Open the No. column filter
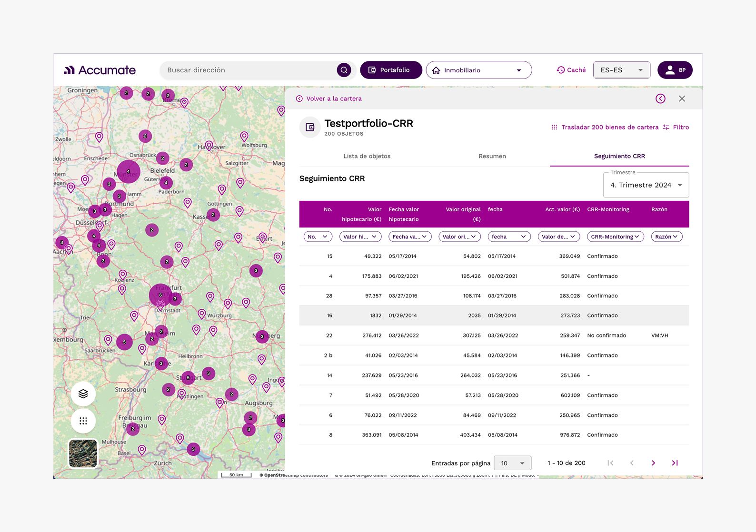 coord(318,236)
